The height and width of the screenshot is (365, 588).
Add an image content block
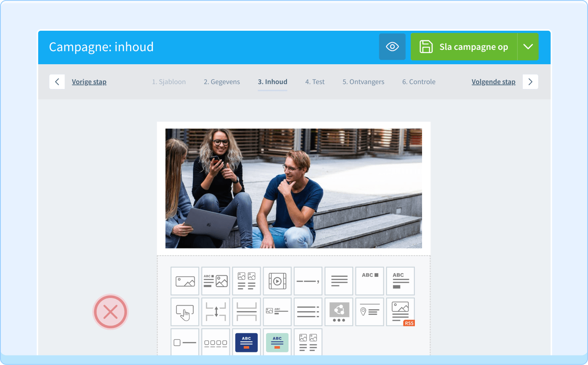(x=185, y=281)
